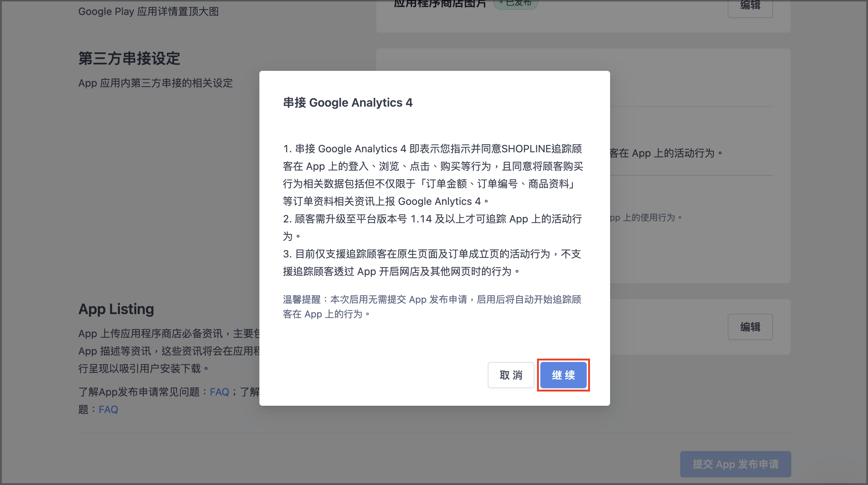Click the 已发布 status badge
This screenshot has height=485, width=868.
(515, 4)
